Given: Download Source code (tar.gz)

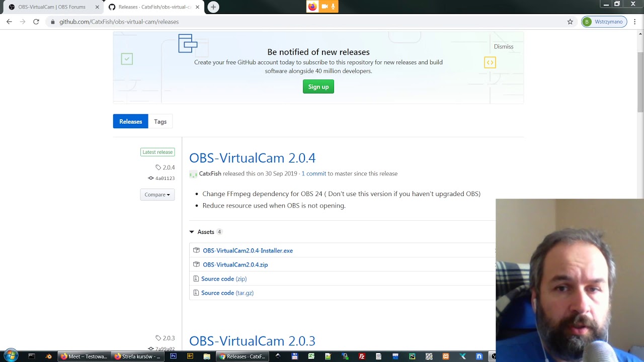Looking at the screenshot, I should (x=227, y=293).
